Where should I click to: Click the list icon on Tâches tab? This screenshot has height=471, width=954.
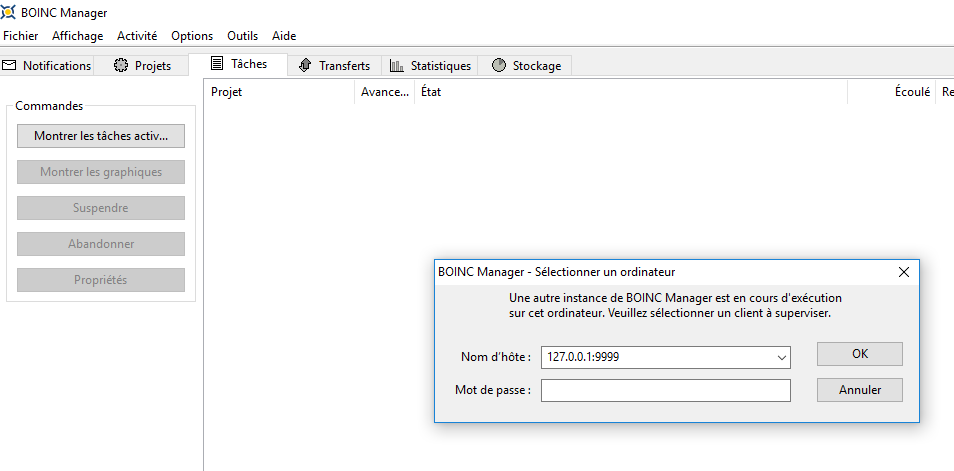(217, 63)
